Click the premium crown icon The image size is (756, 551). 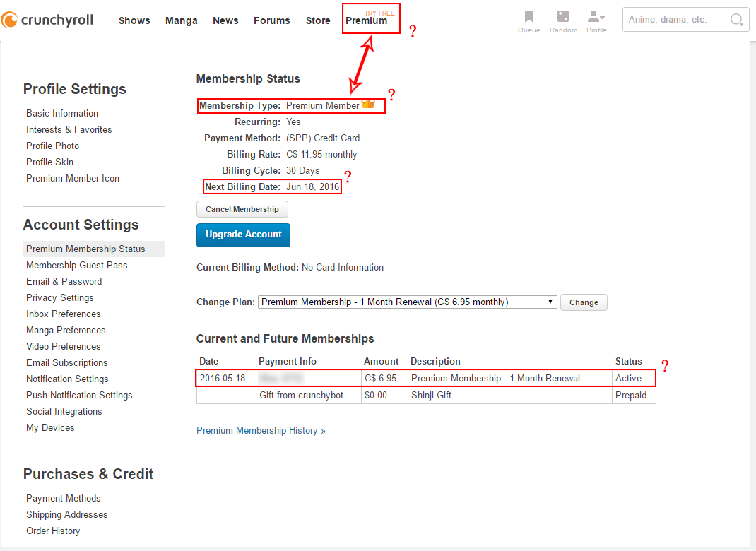click(368, 104)
